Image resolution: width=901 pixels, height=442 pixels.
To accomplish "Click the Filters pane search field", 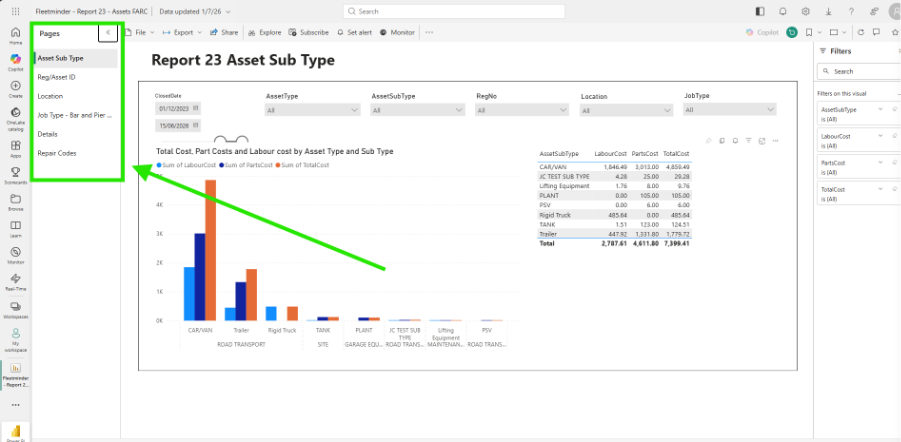I will (x=858, y=71).
